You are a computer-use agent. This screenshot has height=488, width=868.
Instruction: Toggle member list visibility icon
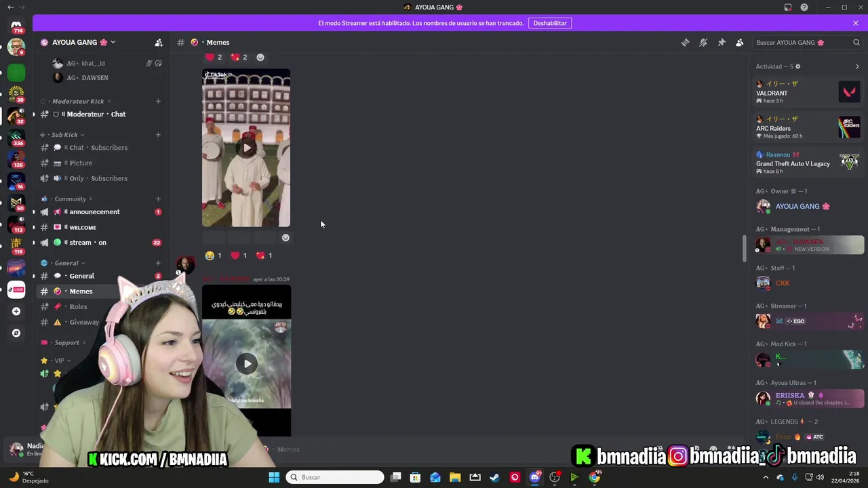pos(740,42)
